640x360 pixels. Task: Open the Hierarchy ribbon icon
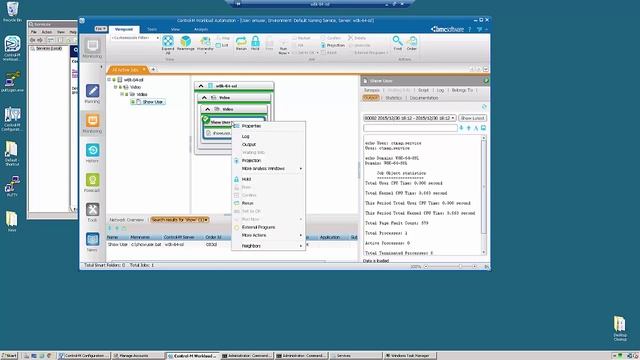coord(205,44)
